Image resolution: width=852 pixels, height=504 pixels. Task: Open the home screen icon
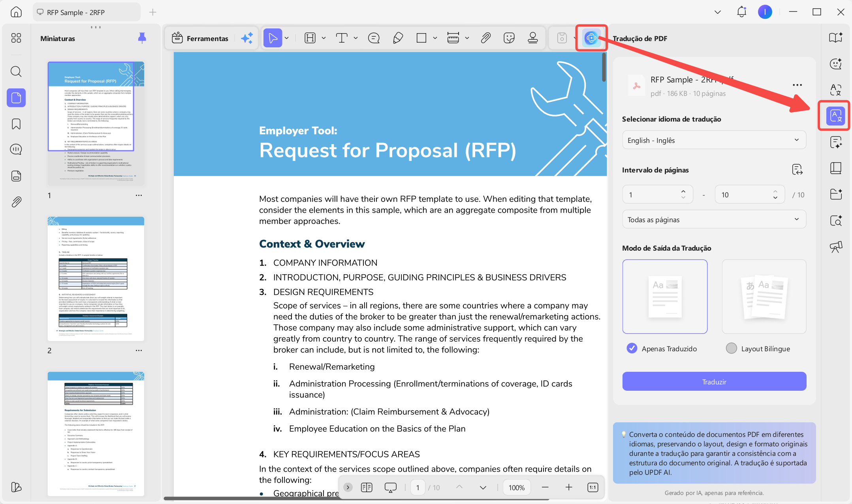16,12
